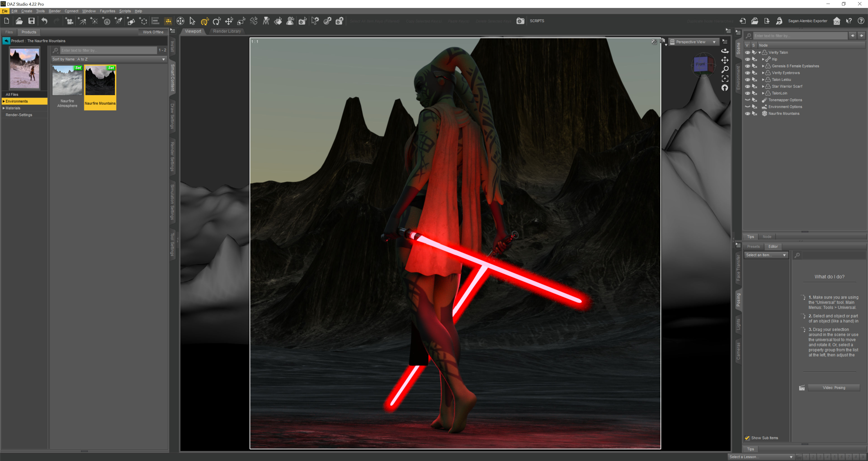
Task: Select the ActivePose bone tool
Action: 254,21
